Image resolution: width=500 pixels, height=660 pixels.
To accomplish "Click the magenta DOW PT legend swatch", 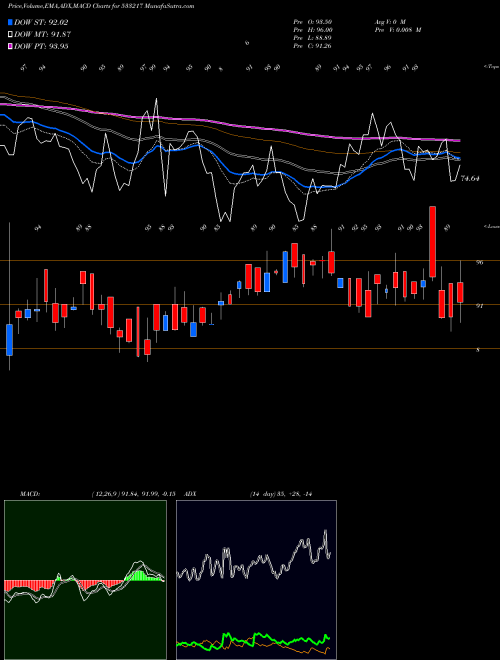I will click(10, 46).
